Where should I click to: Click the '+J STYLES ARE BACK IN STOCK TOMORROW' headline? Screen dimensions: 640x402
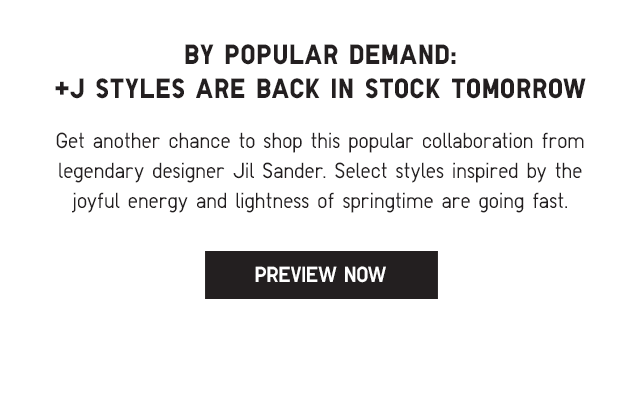click(320, 89)
